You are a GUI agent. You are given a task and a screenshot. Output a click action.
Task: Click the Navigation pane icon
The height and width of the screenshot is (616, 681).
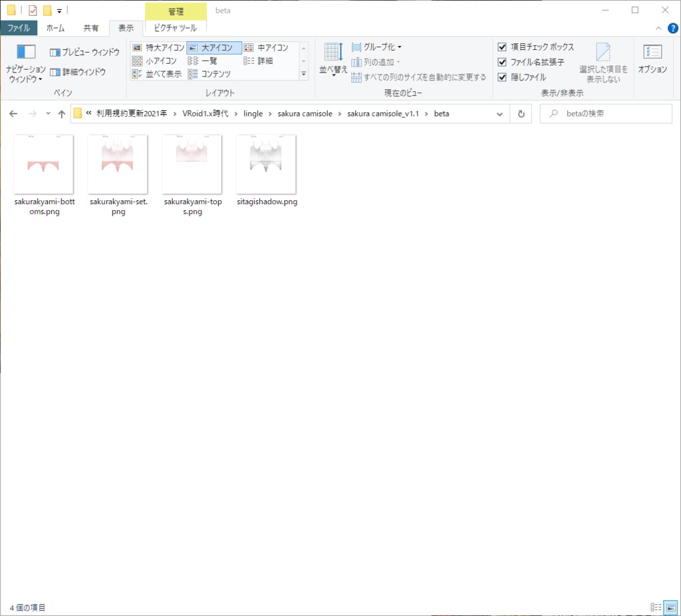26,52
